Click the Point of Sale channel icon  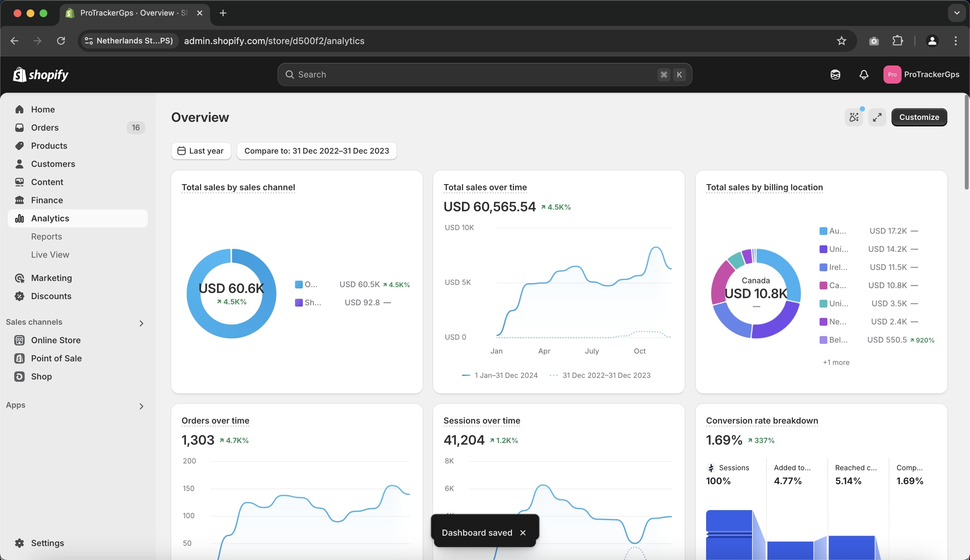tap(20, 358)
